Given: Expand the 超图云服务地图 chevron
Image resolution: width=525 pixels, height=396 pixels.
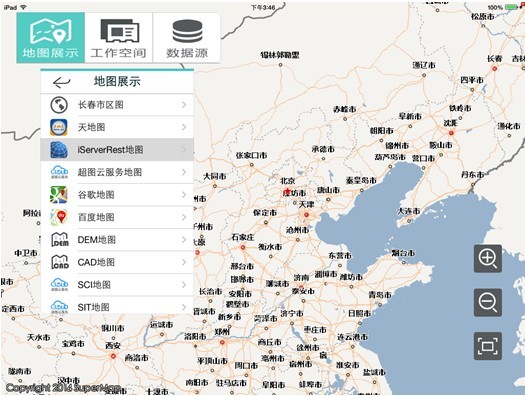Looking at the screenshot, I should tap(184, 172).
